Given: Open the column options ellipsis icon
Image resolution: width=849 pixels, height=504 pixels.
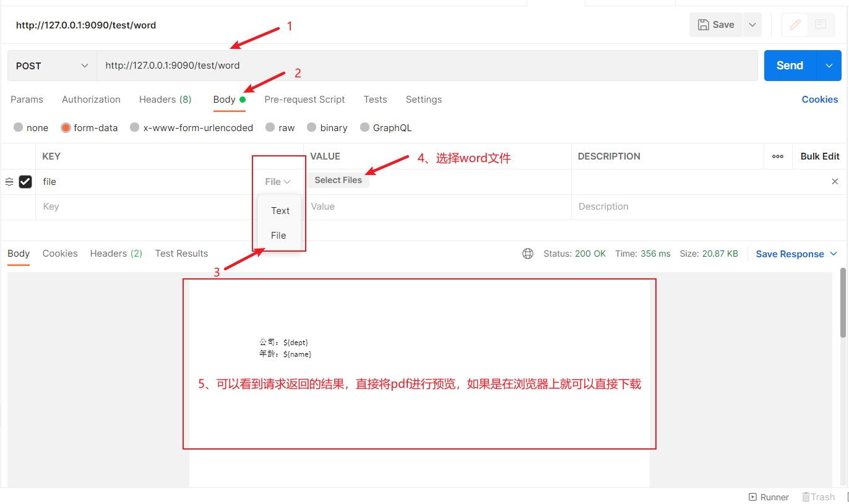Looking at the screenshot, I should point(778,156).
